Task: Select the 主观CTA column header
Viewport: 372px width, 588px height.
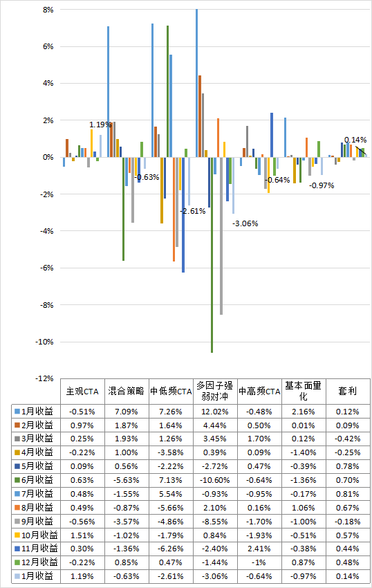Action: pos(82,392)
